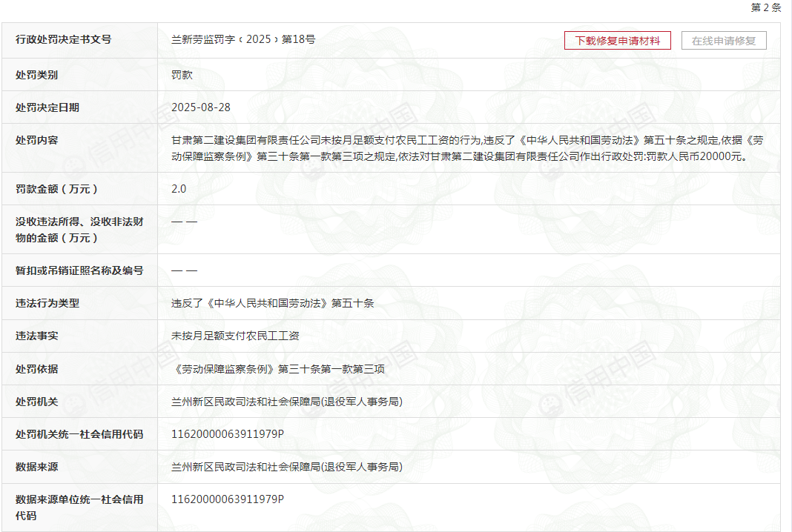Viewport: 792px width, 532px height.
Task: Click the 暂扣或吊销证照名称及编号 row label
Action: pyautogui.click(x=79, y=270)
